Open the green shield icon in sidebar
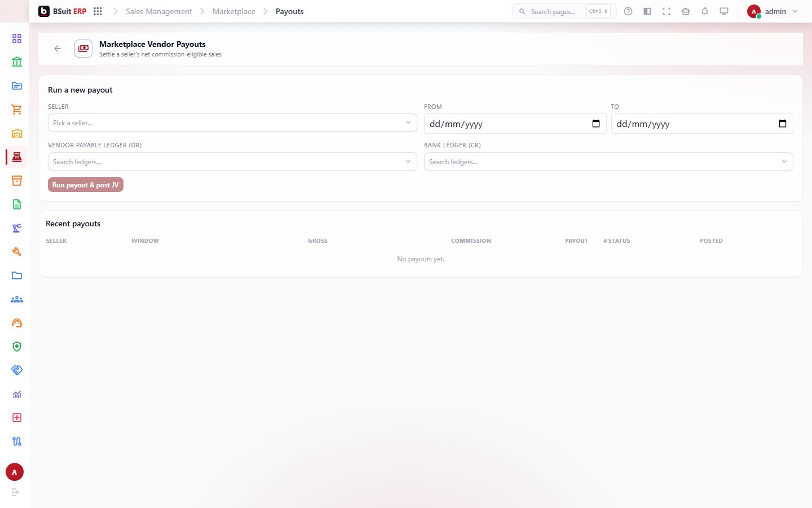Viewport: 812px width, 508px height. [x=17, y=347]
